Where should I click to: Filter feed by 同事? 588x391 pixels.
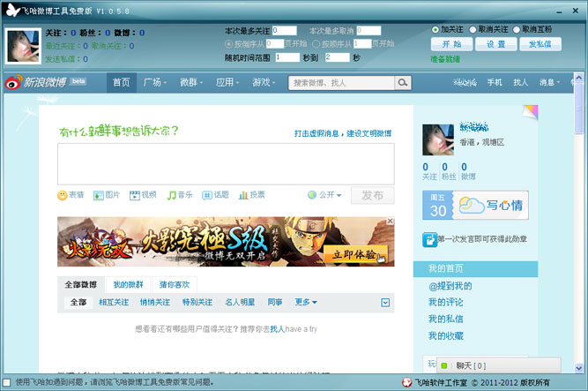(x=275, y=302)
